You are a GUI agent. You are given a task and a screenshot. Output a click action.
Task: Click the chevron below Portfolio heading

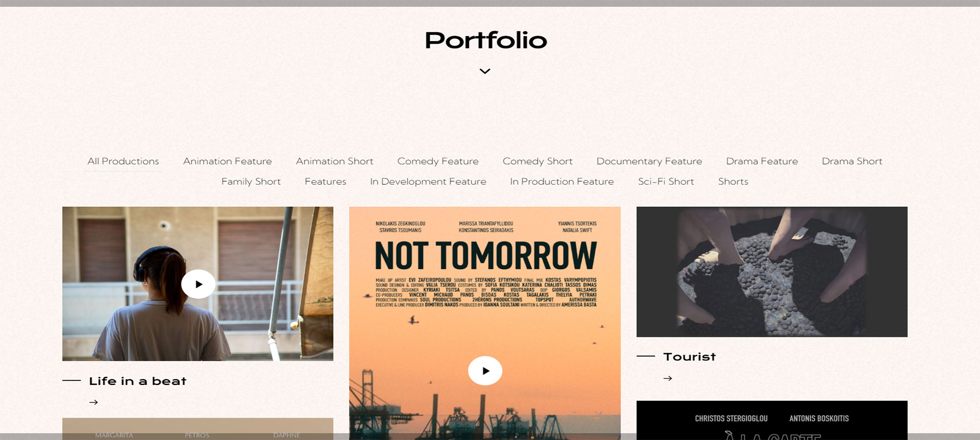(x=485, y=71)
